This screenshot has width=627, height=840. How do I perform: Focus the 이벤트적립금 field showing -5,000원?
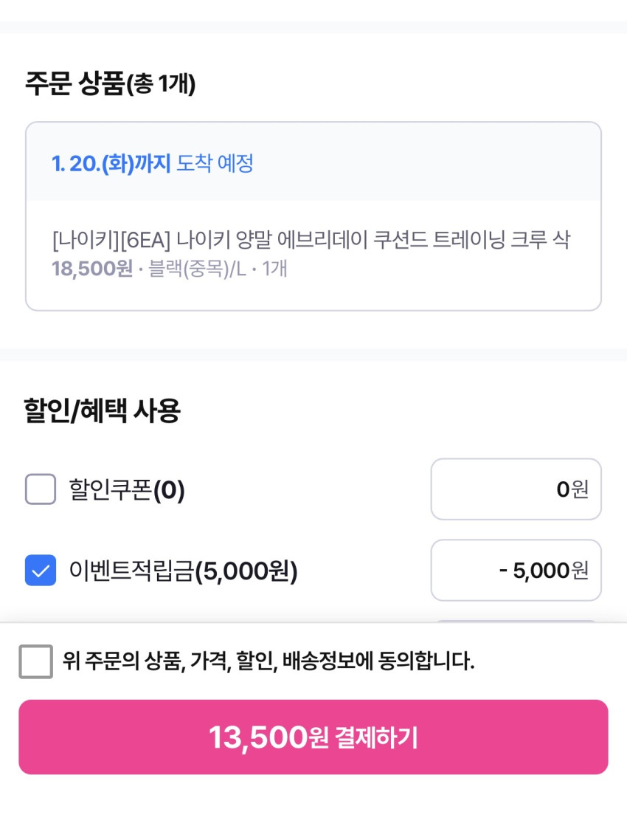516,570
